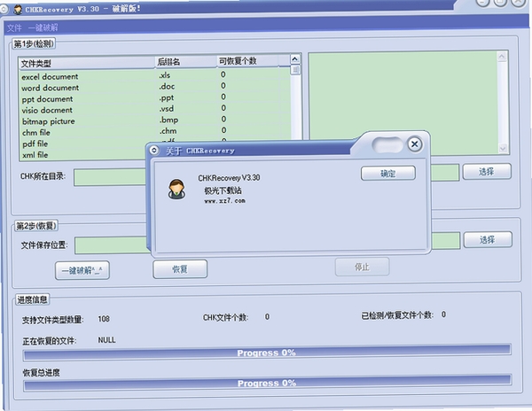
Task: Click the 一键破解^_^ button
Action: tap(82, 270)
